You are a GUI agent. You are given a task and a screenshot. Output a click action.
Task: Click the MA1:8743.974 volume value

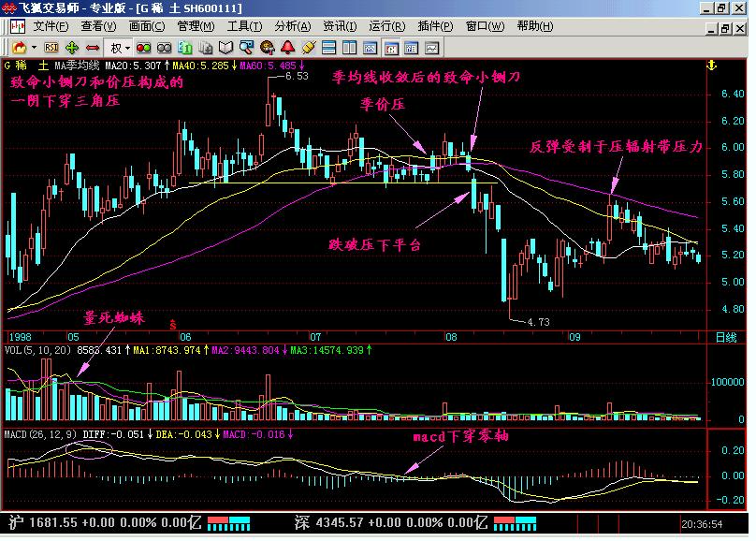pyautogui.click(x=167, y=350)
